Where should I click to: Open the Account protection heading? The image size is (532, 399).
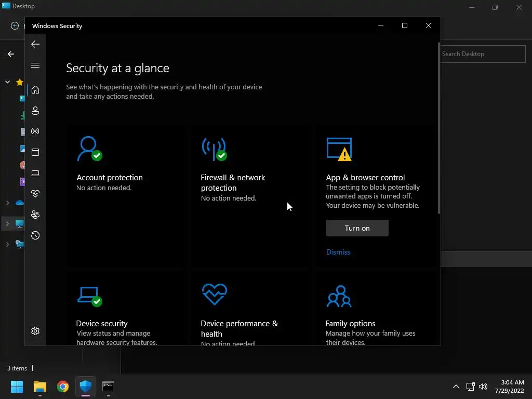110,178
